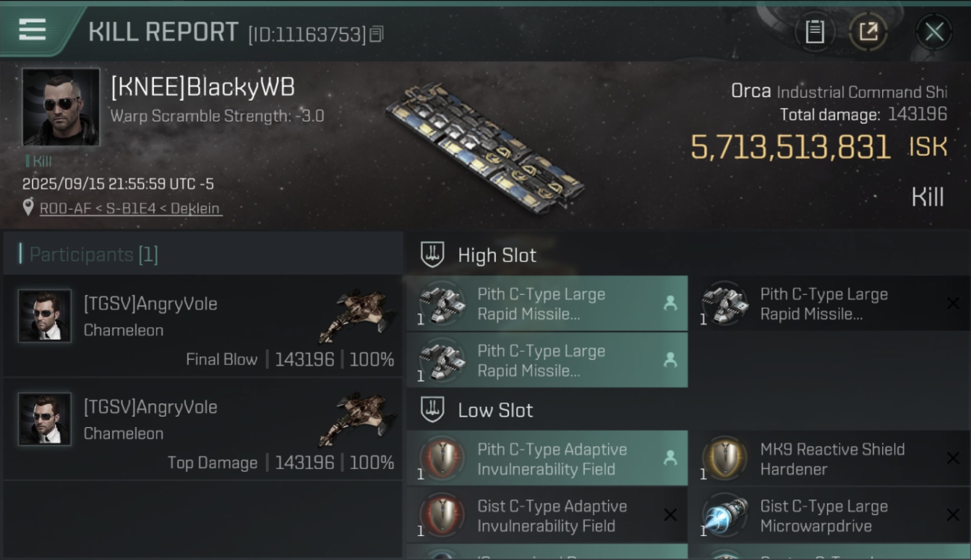Click the Chameleon ship icon for Final Blow
Screen dimensions: 971x560
pos(356,315)
